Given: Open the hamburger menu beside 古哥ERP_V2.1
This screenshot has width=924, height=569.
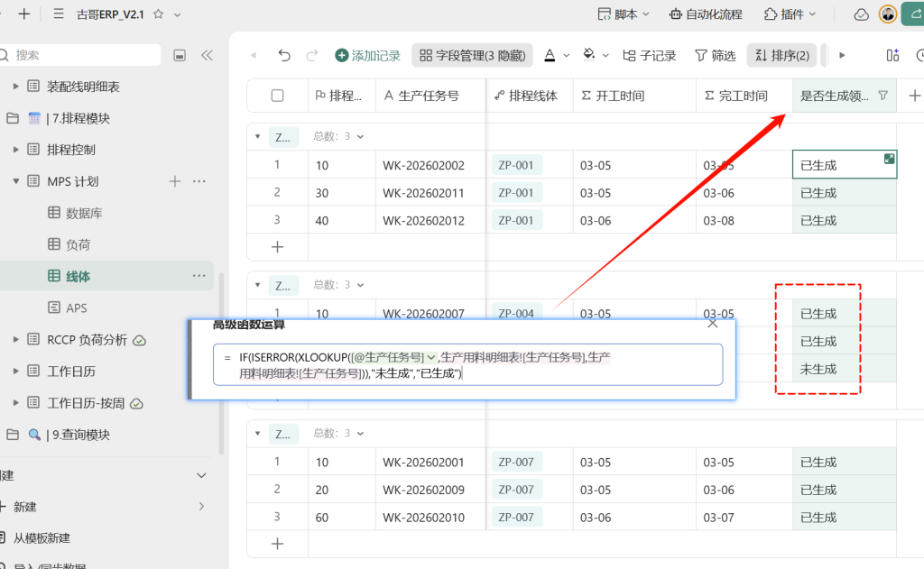Looking at the screenshot, I should pyautogui.click(x=59, y=14).
